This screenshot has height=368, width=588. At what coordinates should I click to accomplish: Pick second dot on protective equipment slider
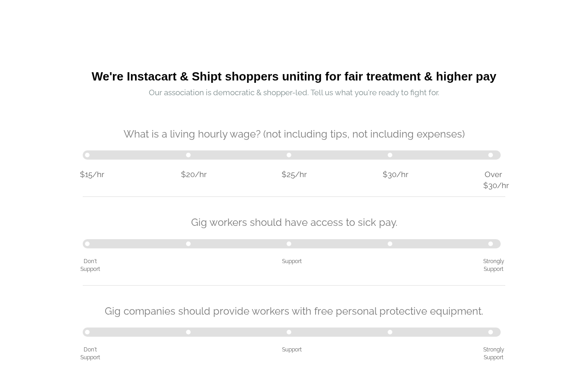(x=188, y=332)
